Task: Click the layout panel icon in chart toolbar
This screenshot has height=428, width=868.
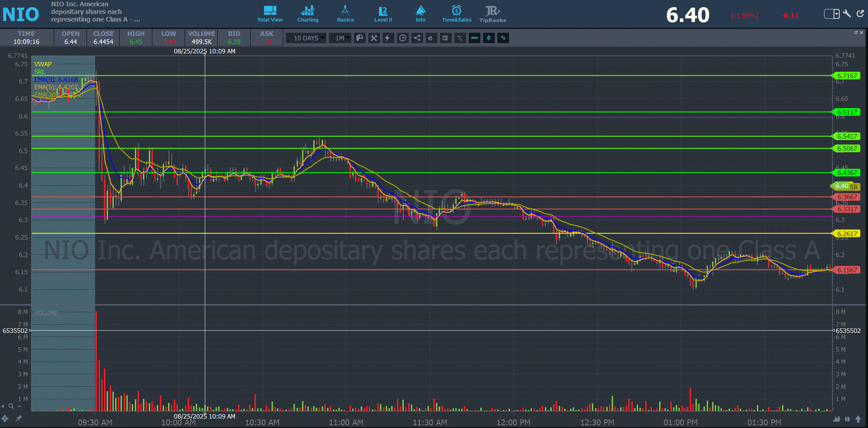Action: (445, 38)
